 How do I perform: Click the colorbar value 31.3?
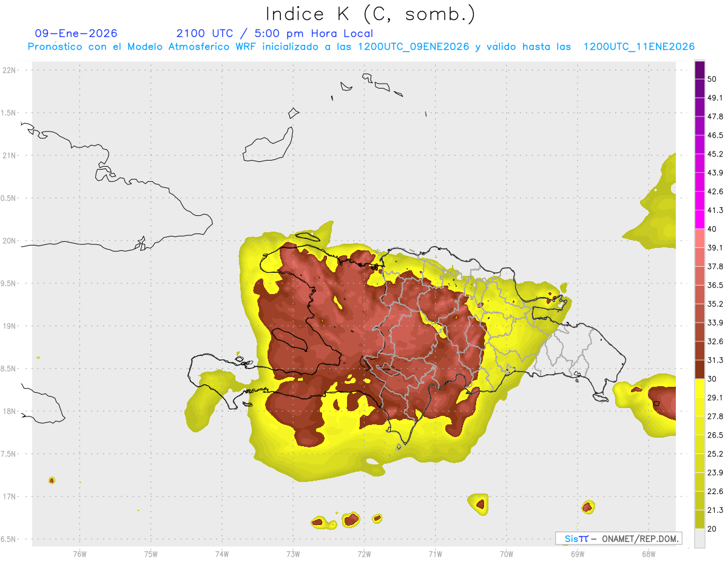[x=715, y=360]
